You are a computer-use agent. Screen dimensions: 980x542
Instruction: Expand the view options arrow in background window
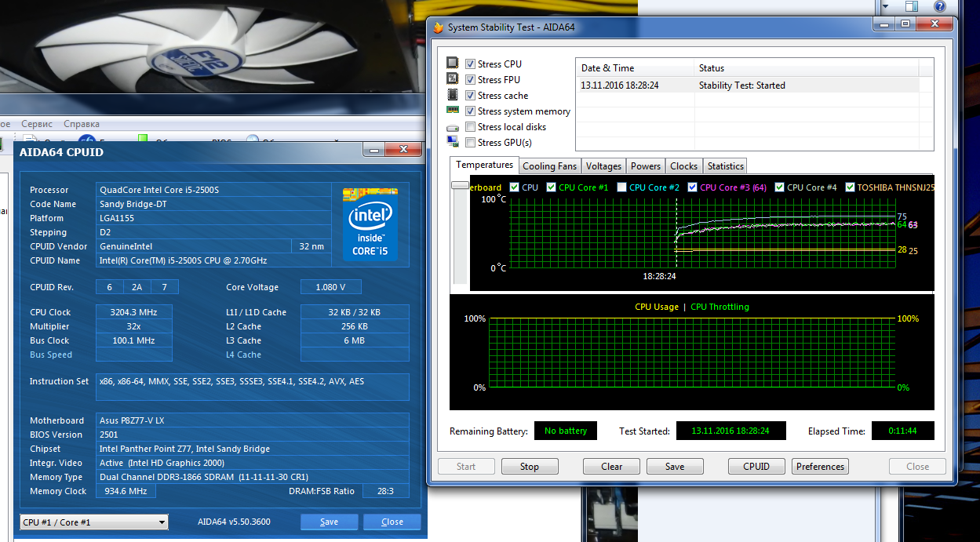coord(886,6)
